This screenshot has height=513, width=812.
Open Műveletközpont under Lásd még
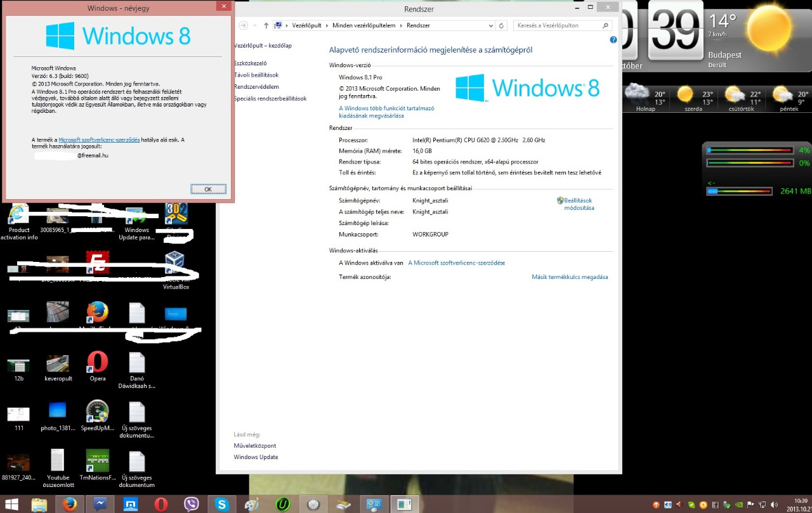click(x=255, y=446)
